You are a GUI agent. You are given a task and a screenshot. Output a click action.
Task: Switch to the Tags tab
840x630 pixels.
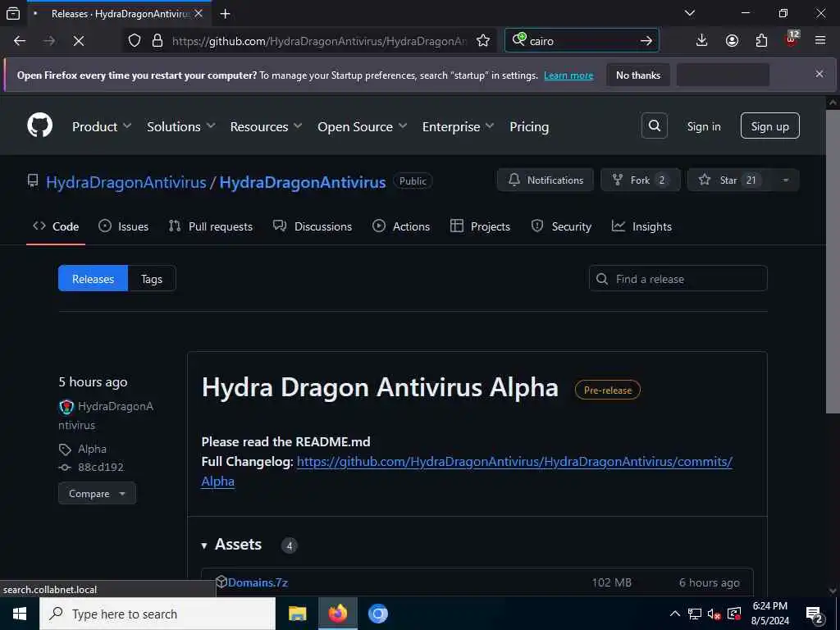tap(152, 279)
